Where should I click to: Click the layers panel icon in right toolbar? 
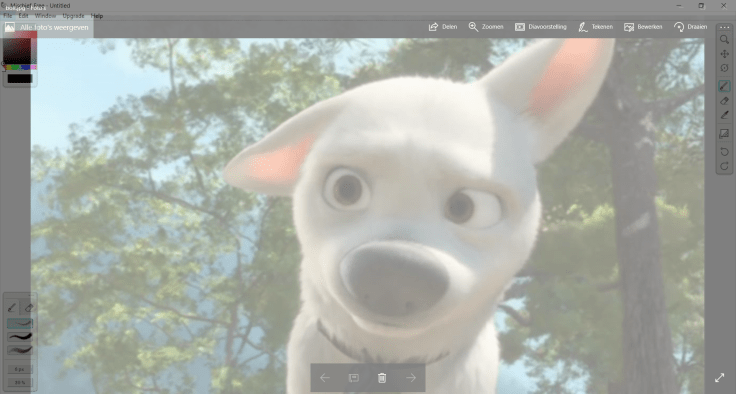tap(724, 134)
